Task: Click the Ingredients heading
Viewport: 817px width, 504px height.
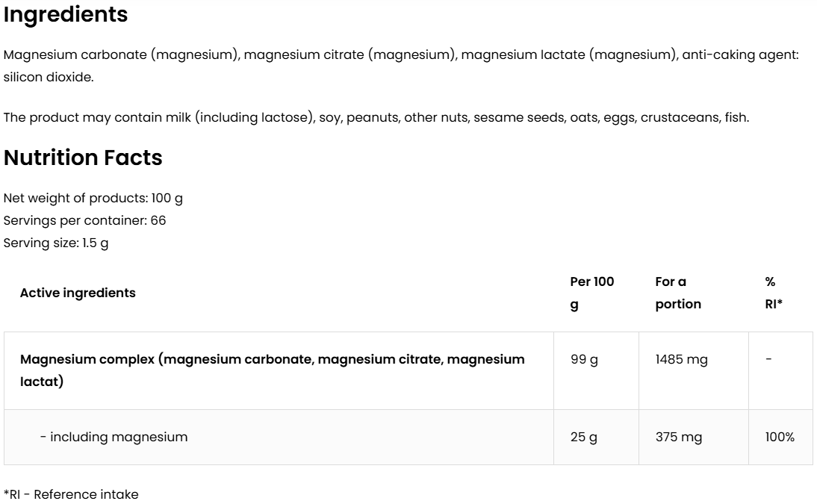Action: [x=66, y=15]
